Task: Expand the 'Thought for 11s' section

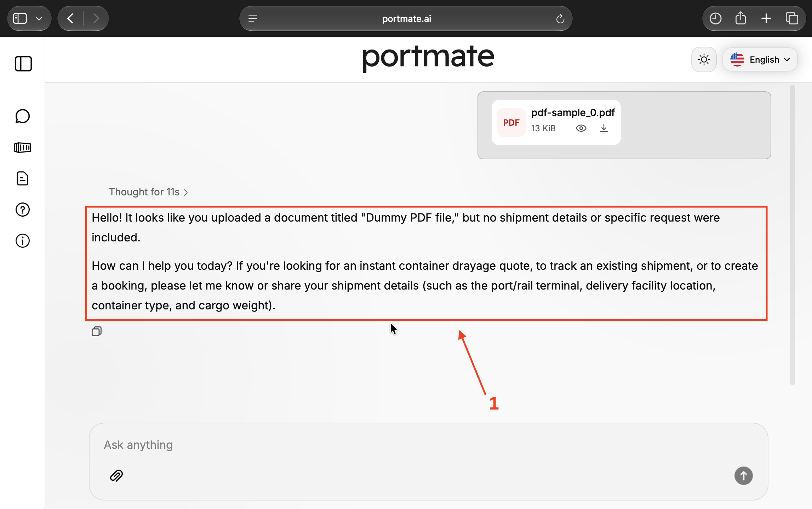Action: 148,192
